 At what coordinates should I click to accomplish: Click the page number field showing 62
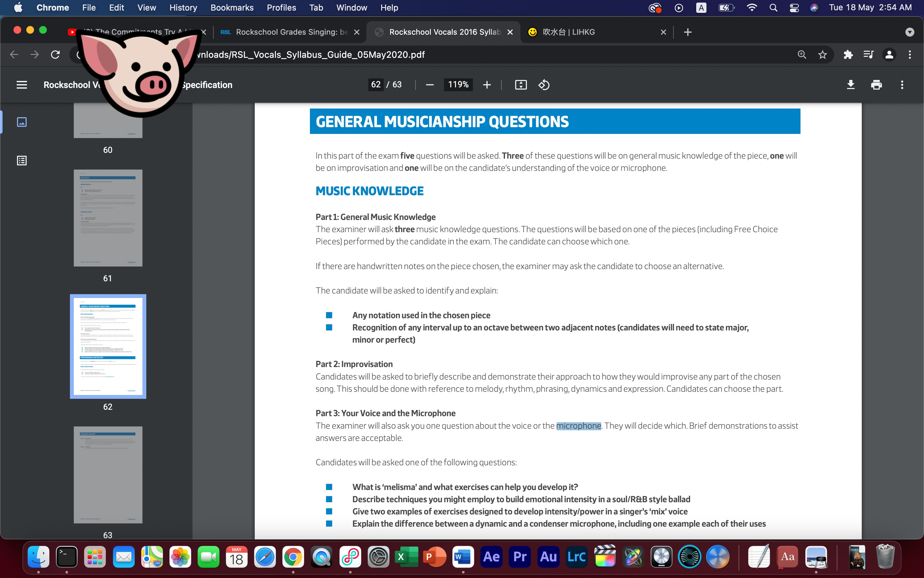coord(376,84)
